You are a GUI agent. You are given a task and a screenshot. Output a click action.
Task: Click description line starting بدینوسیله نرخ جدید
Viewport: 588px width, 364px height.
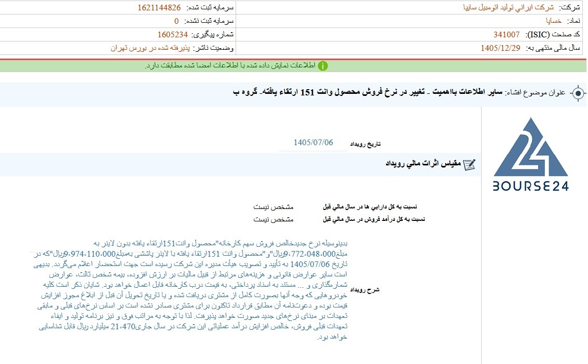click(x=221, y=243)
